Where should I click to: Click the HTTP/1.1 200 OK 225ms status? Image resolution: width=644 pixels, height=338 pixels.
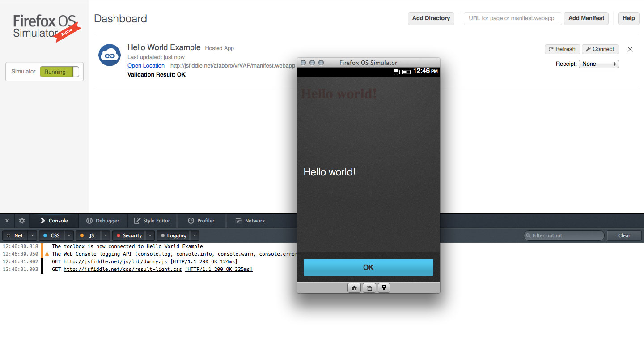point(219,269)
